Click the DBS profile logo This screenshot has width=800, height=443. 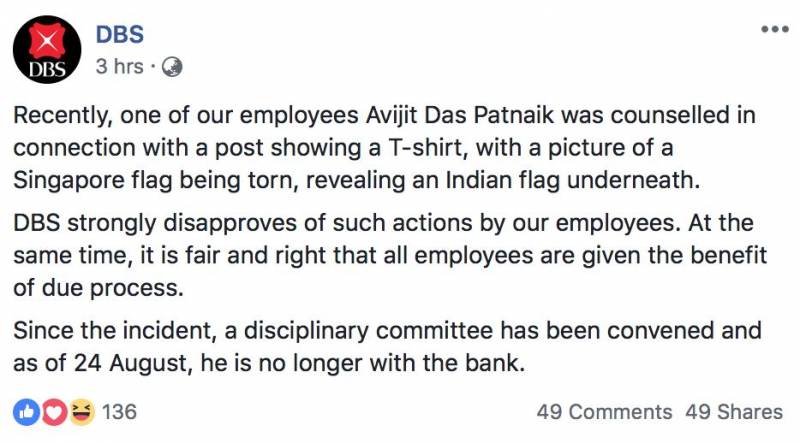47,50
